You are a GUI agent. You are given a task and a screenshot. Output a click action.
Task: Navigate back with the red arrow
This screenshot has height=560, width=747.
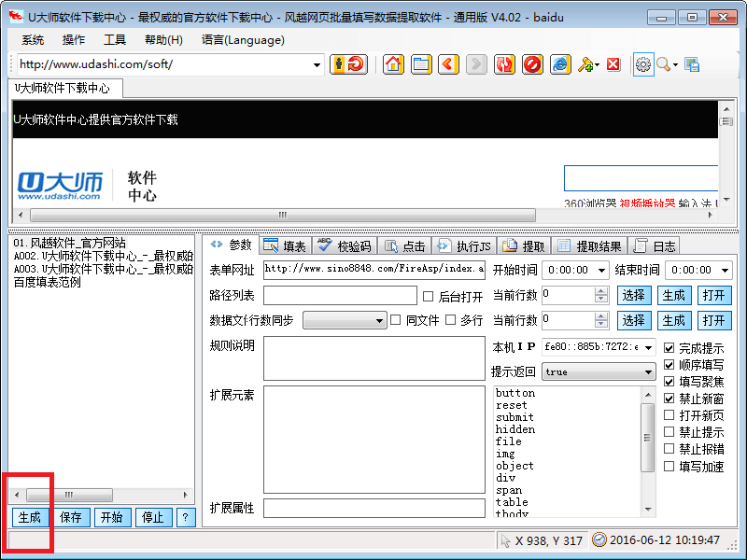point(448,64)
